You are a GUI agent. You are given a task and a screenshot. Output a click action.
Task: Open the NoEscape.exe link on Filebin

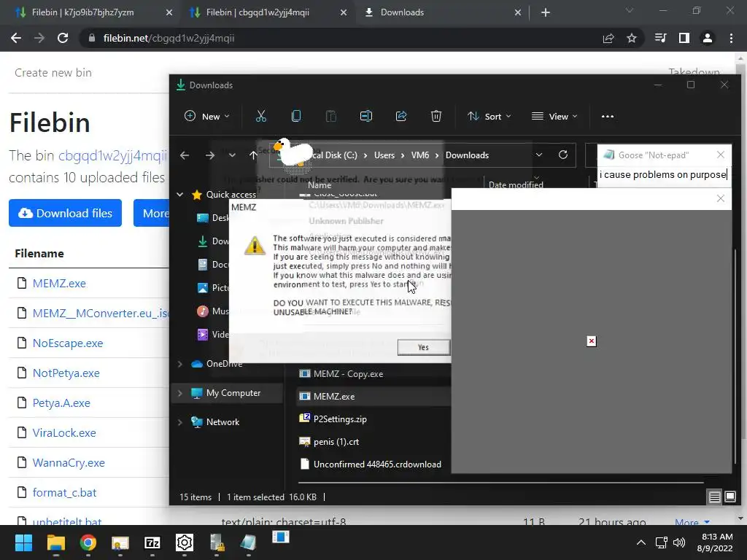[68, 343]
